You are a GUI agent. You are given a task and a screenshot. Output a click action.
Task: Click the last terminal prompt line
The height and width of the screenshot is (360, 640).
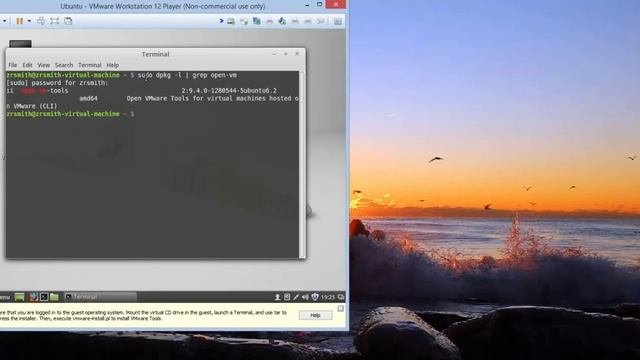coord(70,114)
